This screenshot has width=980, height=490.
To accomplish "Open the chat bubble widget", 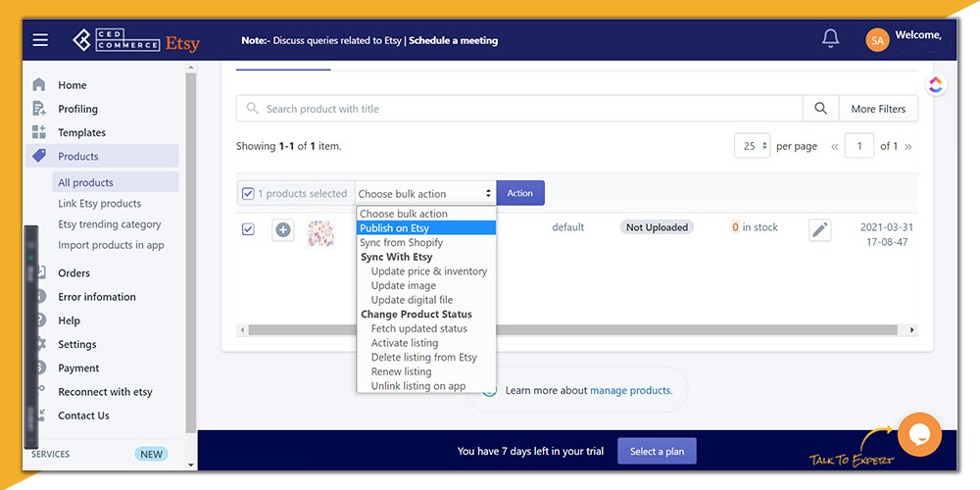I will pyautogui.click(x=919, y=434).
